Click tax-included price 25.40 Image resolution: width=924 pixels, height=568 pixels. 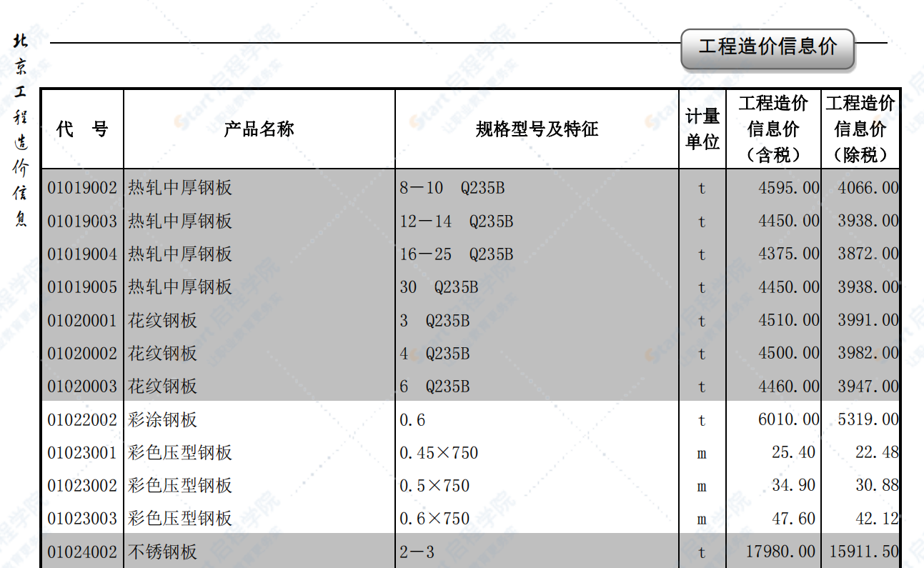click(793, 453)
